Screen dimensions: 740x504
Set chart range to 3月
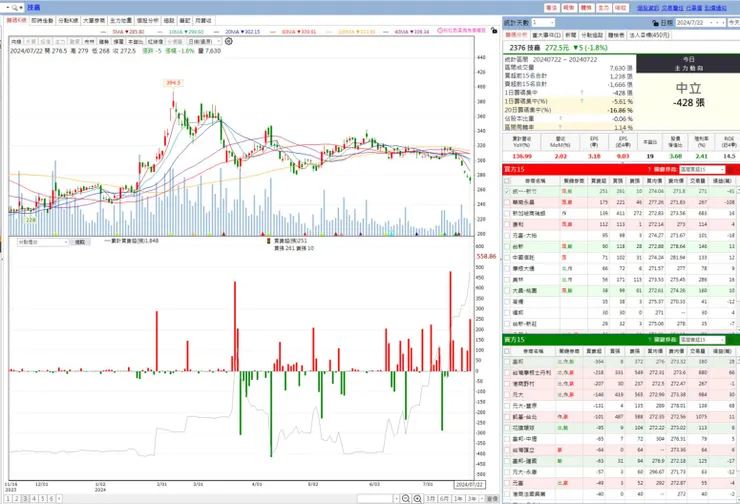pos(430,498)
